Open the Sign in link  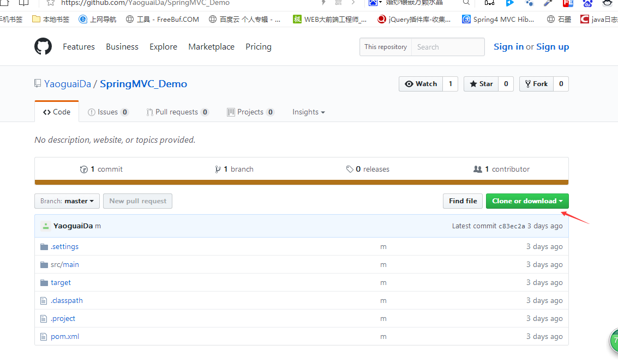coord(508,47)
